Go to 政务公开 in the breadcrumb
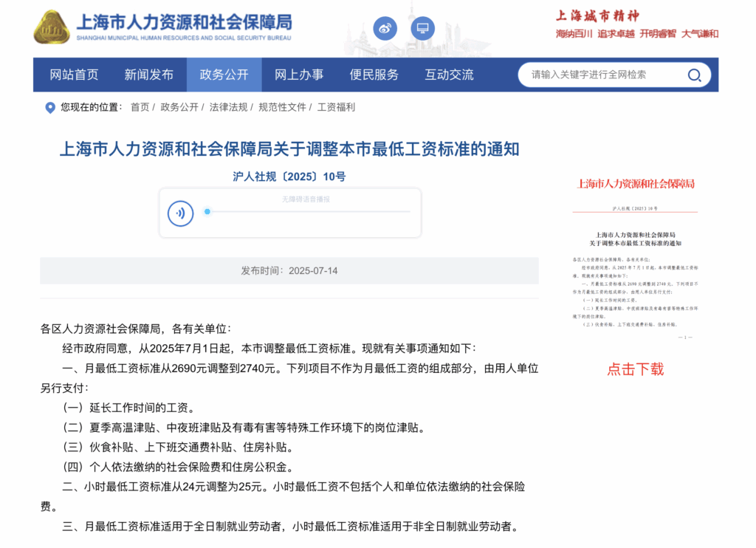This screenshot has width=756, height=548. click(179, 107)
